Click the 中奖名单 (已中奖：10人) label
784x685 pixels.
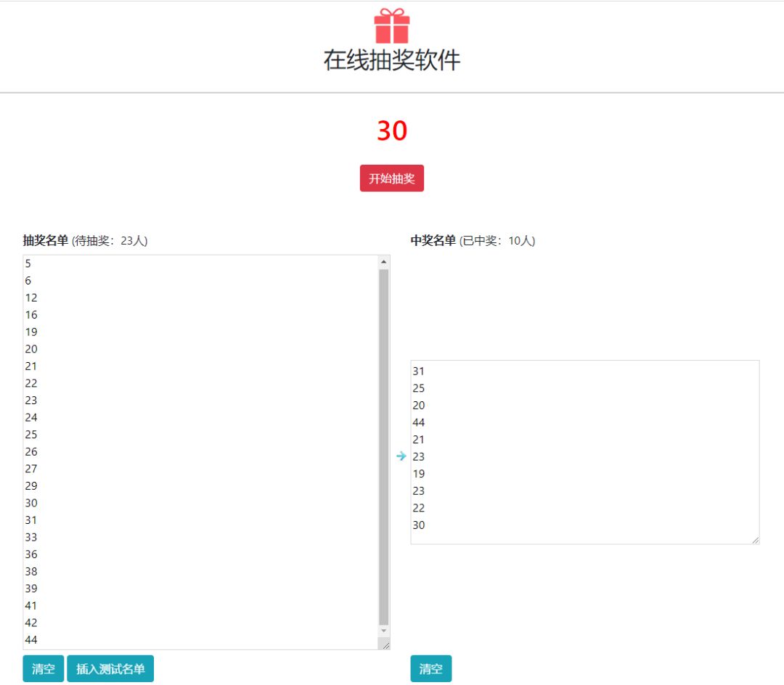tap(473, 241)
